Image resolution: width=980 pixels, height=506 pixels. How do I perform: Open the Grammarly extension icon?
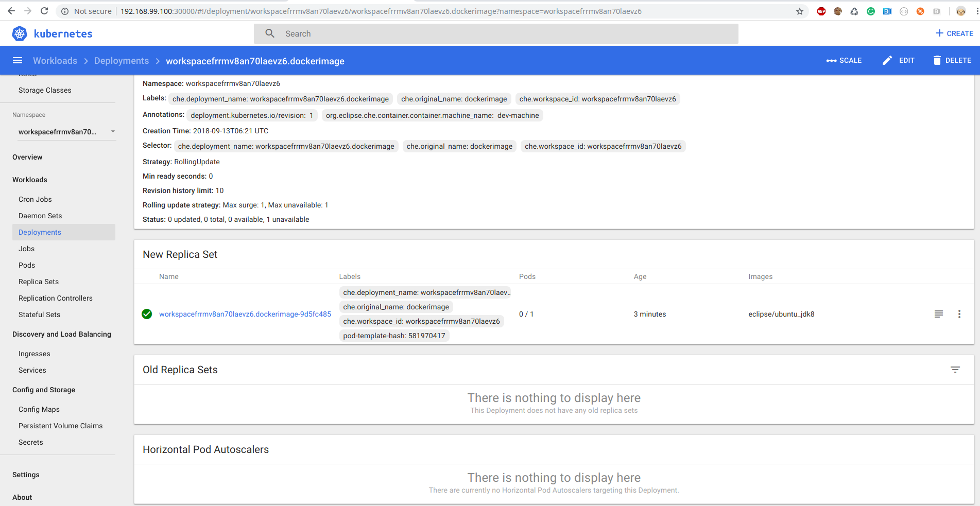tap(871, 11)
